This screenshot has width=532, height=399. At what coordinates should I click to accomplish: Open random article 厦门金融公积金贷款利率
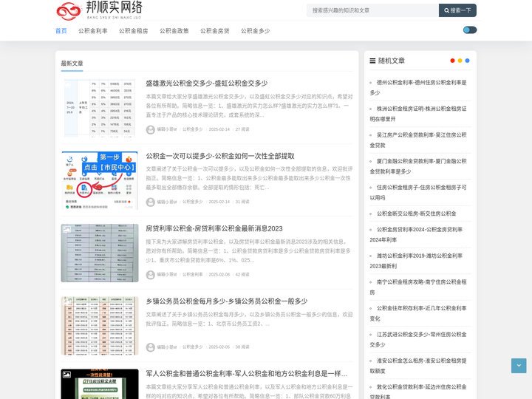(418, 166)
